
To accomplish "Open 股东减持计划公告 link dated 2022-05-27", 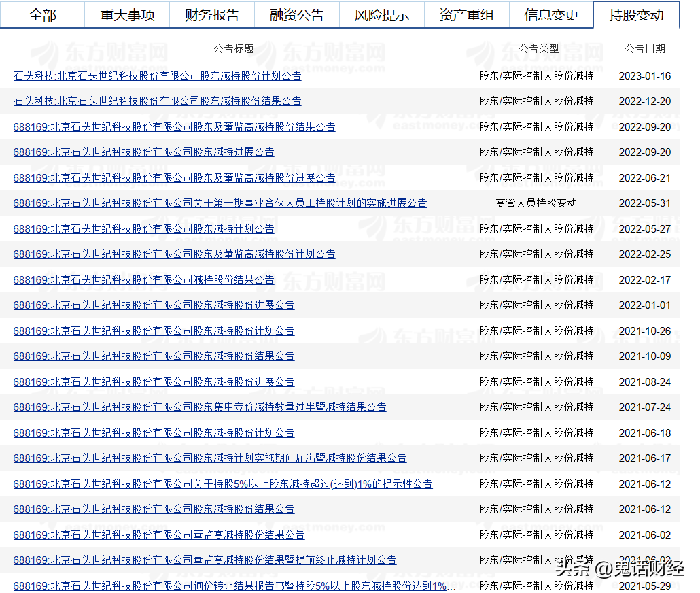I will (144, 228).
